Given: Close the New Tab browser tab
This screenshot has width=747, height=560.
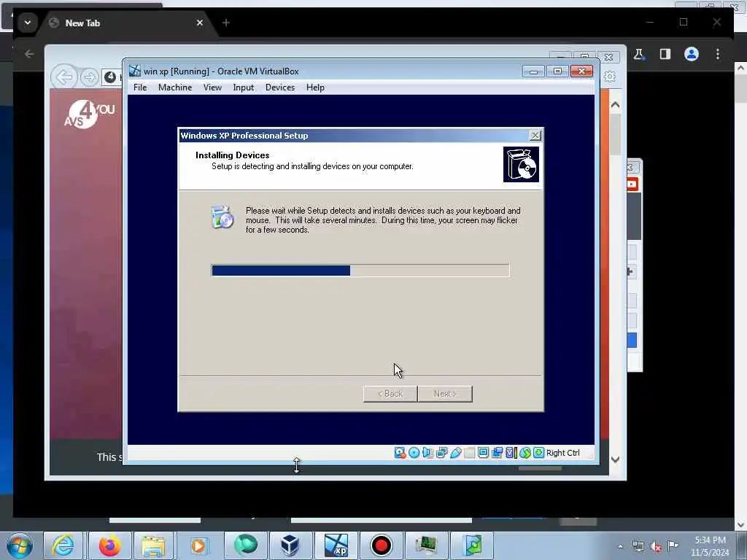Looking at the screenshot, I should (200, 23).
